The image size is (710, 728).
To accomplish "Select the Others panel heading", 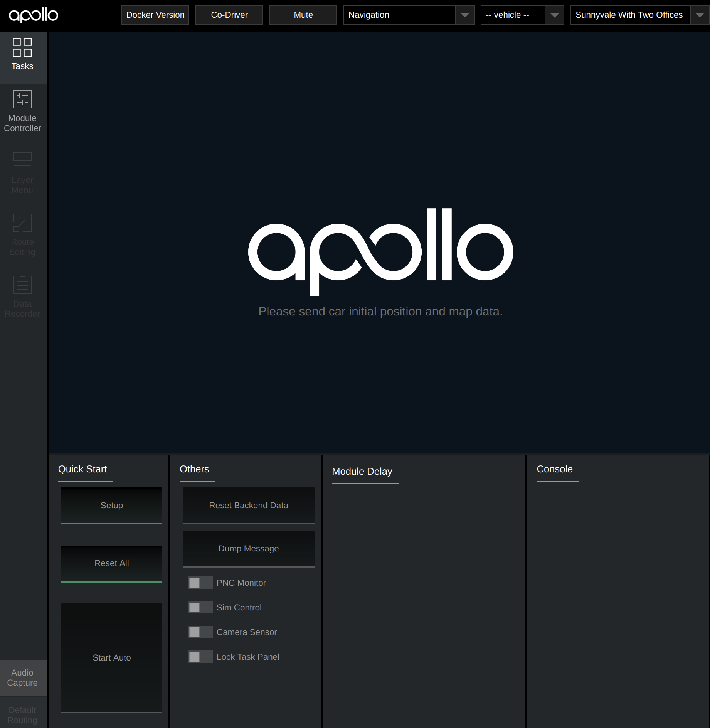I will (194, 469).
